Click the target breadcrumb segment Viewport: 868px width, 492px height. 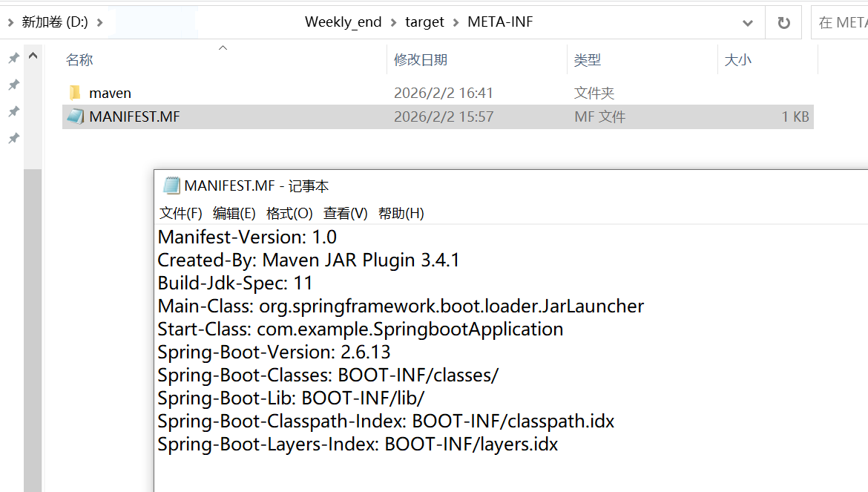(x=424, y=22)
